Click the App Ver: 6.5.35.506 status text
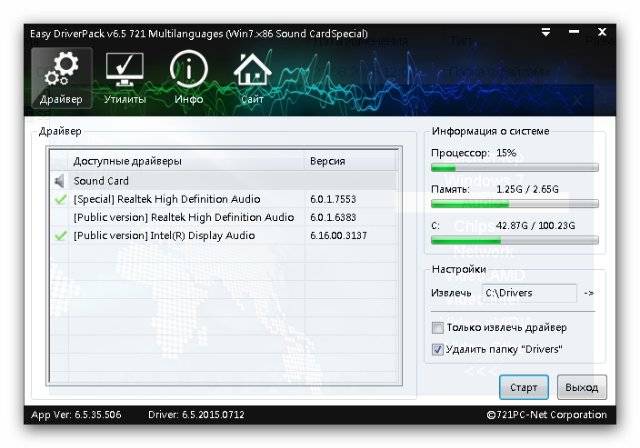The height and width of the screenshot is (448, 640). 76,415
